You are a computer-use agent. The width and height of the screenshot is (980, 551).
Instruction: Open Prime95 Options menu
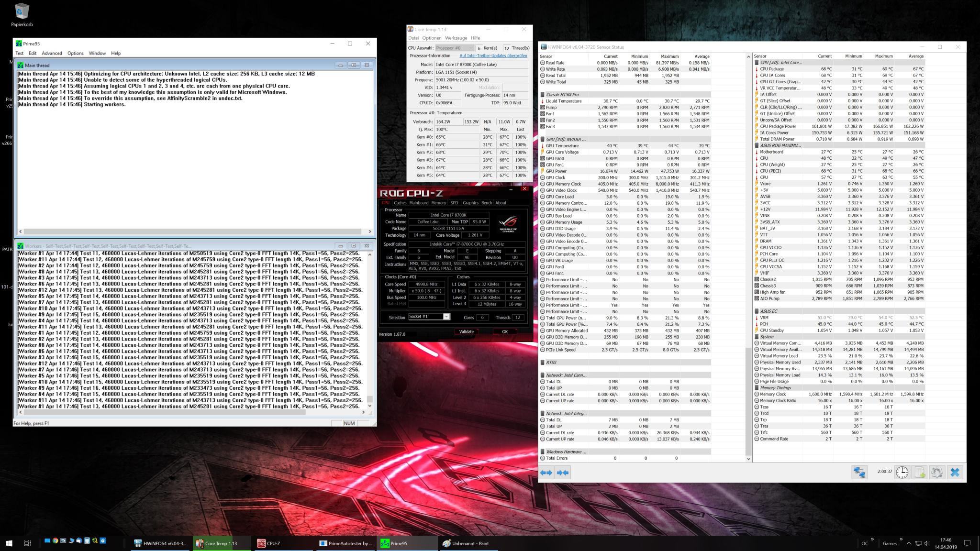pos(75,53)
